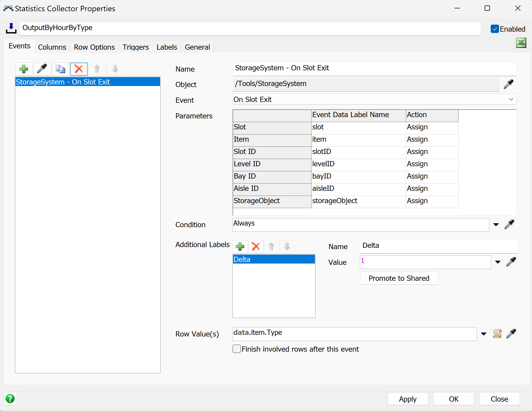This screenshot has width=532, height=411.
Task: Click the OutputByHourByType name field
Action: click(x=250, y=28)
